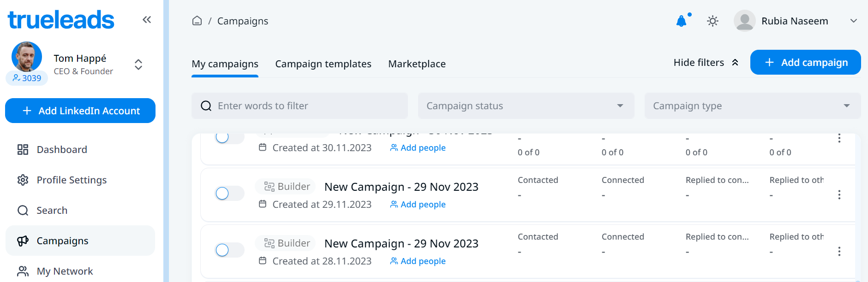Enable the campaign created at 28.11.2023
The height and width of the screenshot is (282, 868).
click(229, 250)
